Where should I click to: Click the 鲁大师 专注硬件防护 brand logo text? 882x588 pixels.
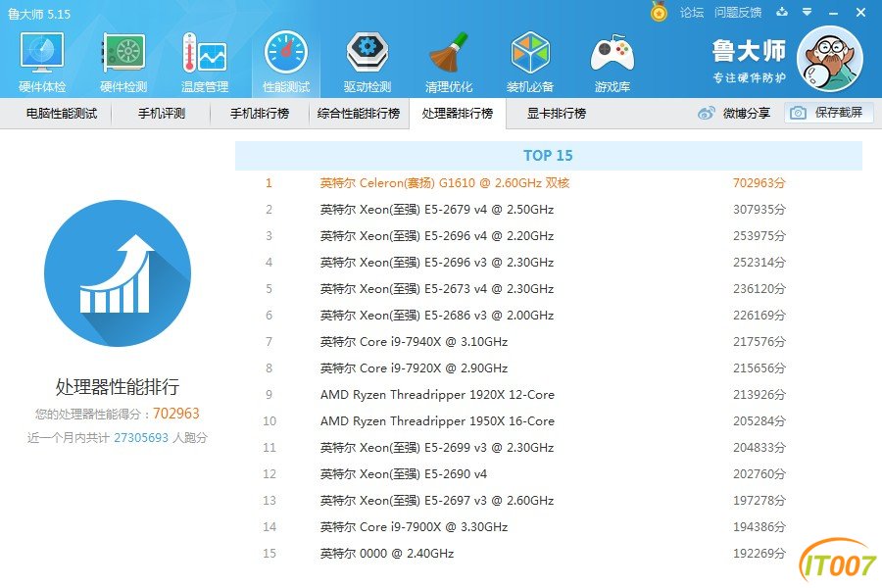749,61
